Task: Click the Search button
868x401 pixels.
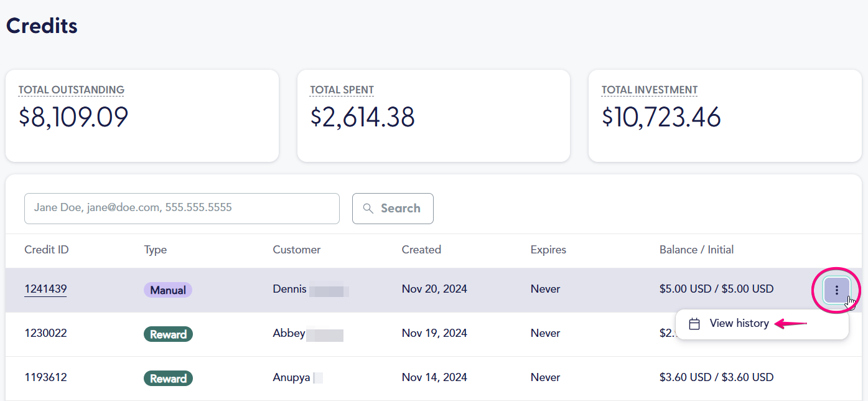Action: coord(393,209)
